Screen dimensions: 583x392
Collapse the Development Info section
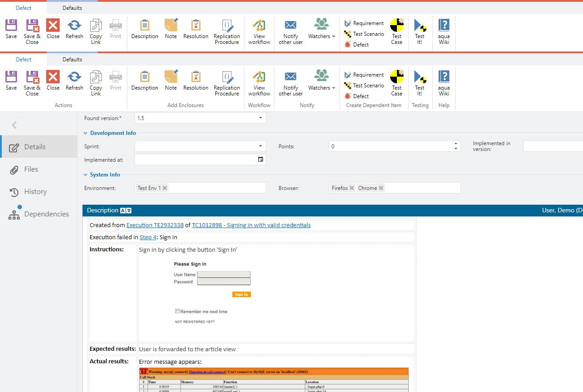pos(86,133)
